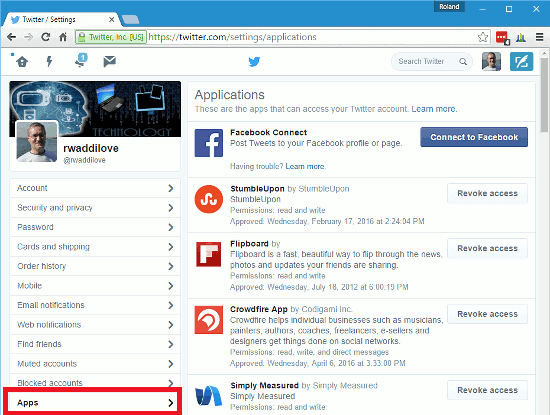This screenshot has width=550, height=415.
Task: Open Moments lightning bolt icon
Action: click(x=49, y=61)
